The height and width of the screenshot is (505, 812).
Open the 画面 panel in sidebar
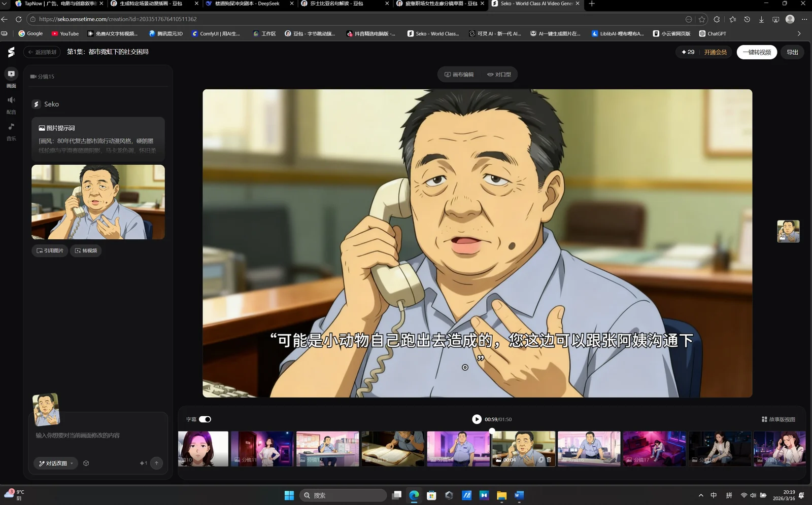(x=11, y=78)
